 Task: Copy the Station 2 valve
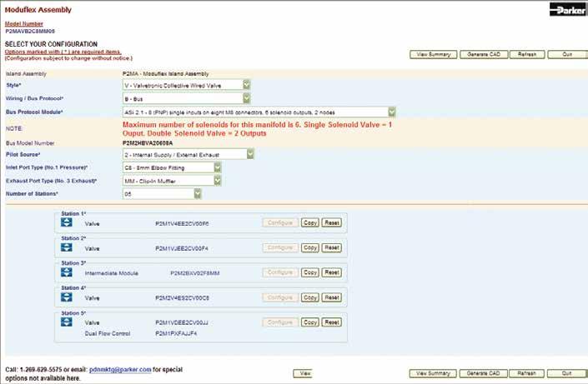coord(310,247)
